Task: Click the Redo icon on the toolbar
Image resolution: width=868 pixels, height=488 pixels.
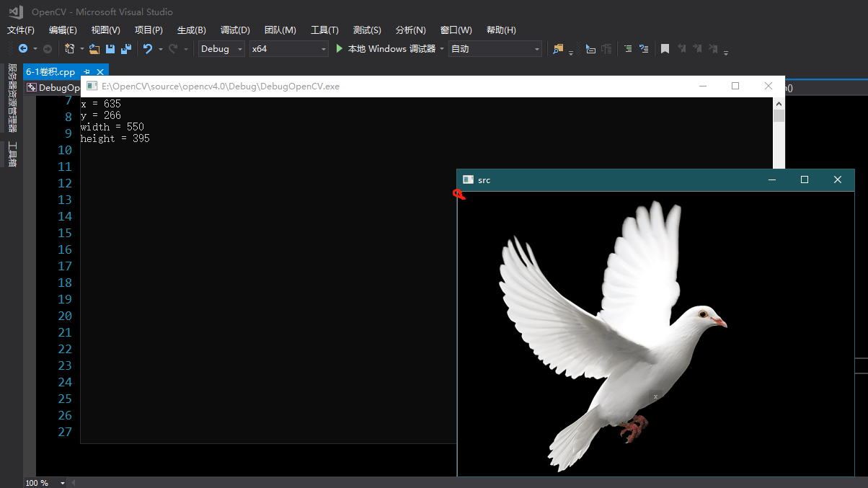Action: point(173,48)
